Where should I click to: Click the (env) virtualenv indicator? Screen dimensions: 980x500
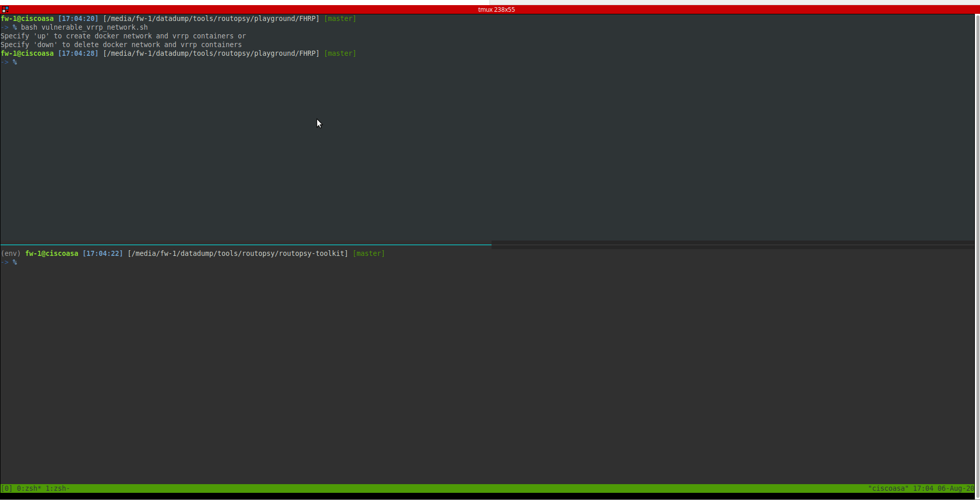[x=11, y=253]
